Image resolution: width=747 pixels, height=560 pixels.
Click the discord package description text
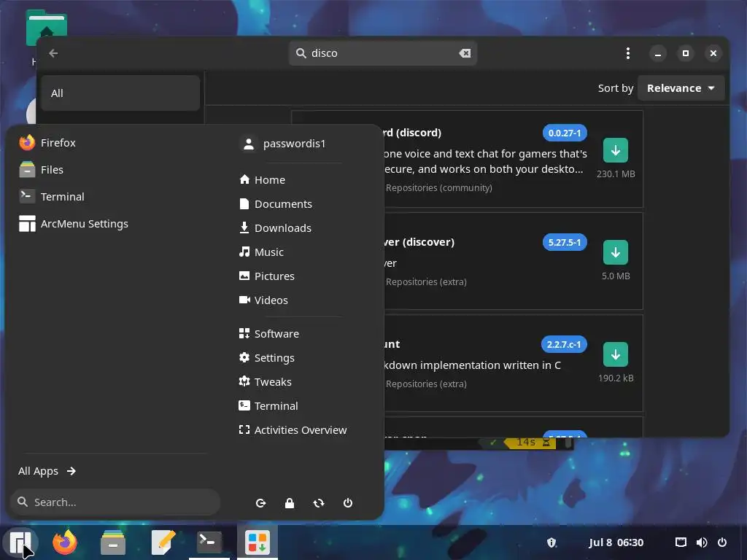485,161
